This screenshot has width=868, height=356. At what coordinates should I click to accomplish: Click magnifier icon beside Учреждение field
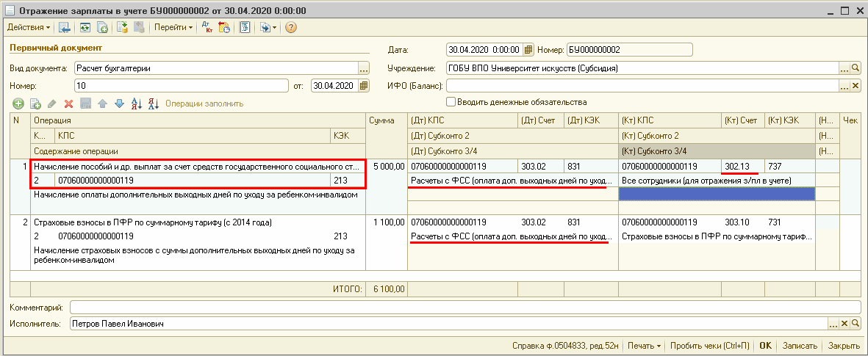tap(856, 68)
